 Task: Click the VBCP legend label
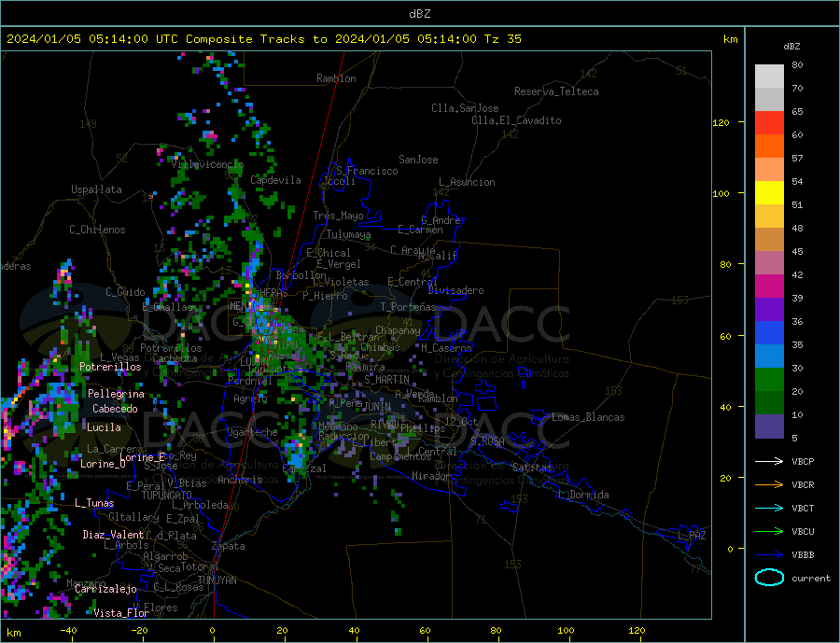coord(803,461)
